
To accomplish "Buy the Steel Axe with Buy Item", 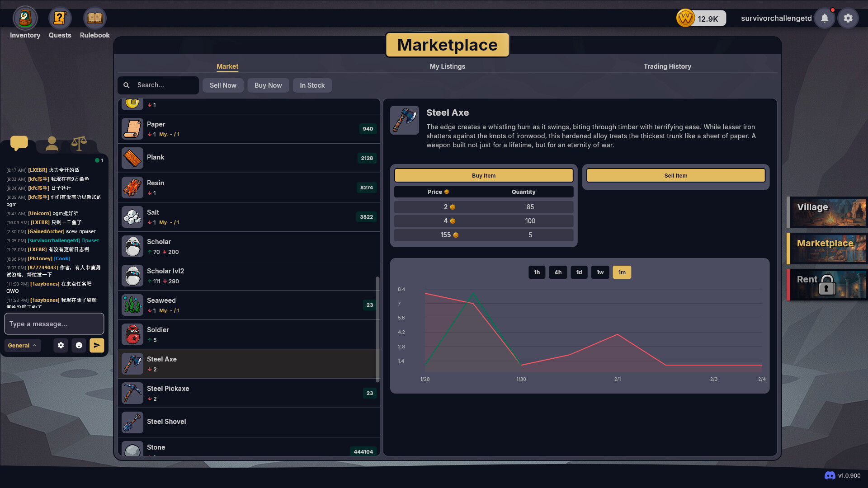I will click(483, 175).
